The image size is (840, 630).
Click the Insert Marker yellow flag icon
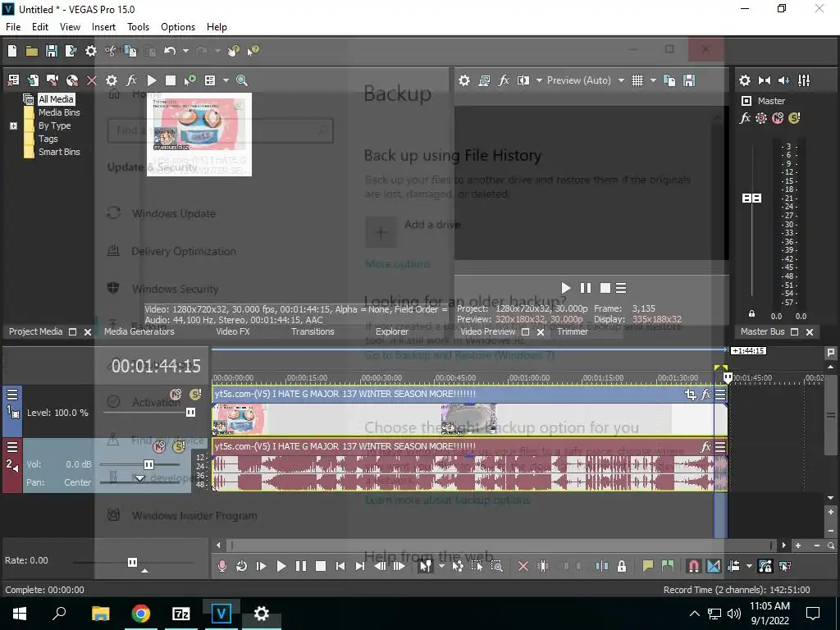(648, 566)
